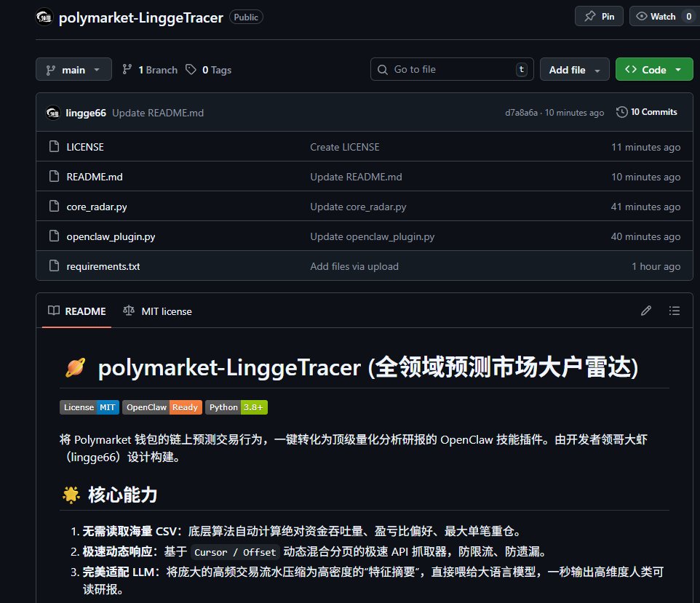
Task: Open the LICENSE file
Action: (85, 147)
